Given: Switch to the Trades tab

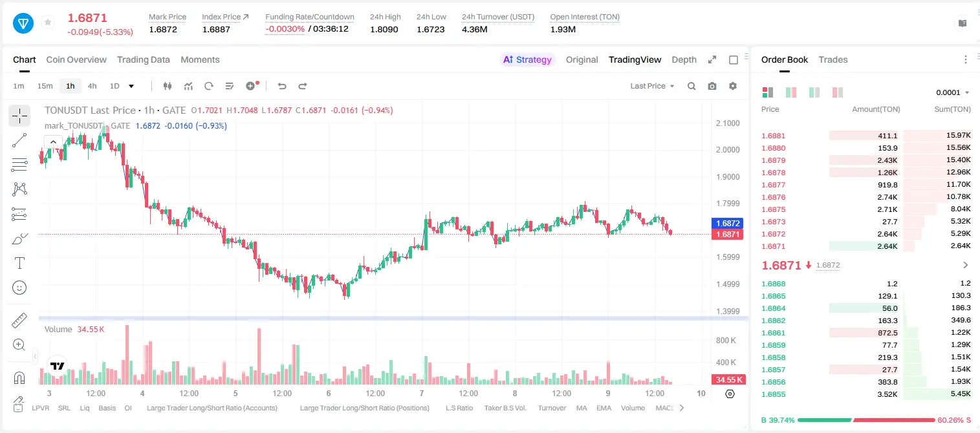Looking at the screenshot, I should pyautogui.click(x=833, y=59).
